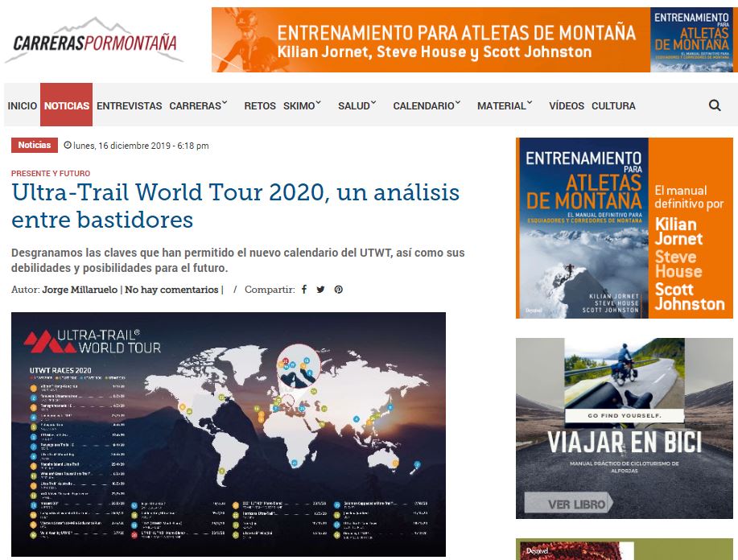738x560 pixels.
Task: Open author Jorge Millaruelo's page
Action: point(80,290)
